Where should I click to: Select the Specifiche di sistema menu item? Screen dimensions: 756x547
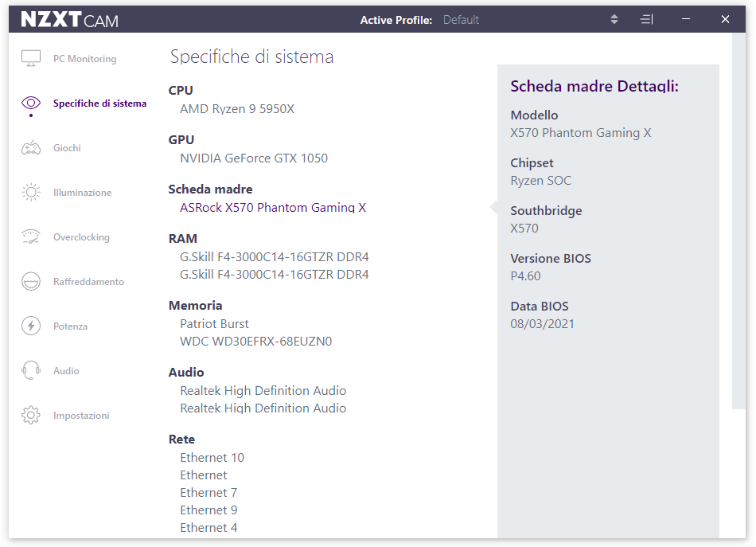99,104
